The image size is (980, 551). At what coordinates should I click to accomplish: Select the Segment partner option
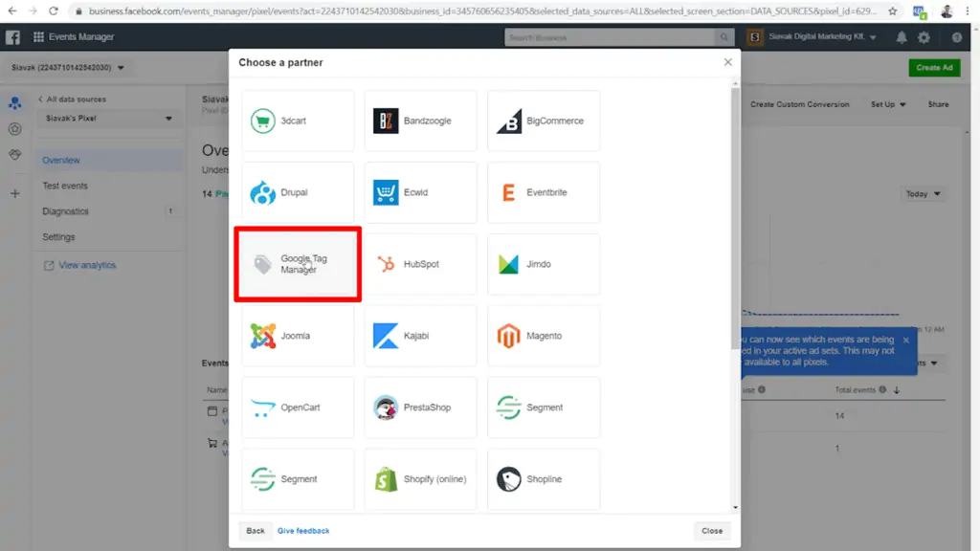point(544,408)
